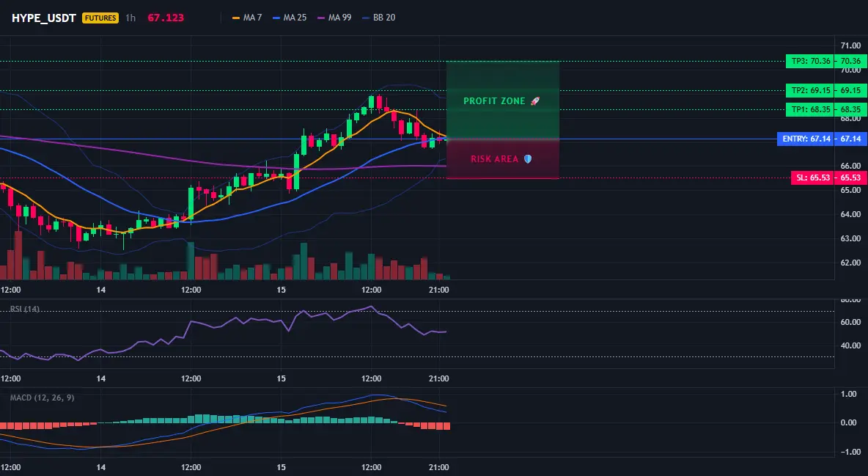Click the orange MA 7 legend color dash
868x476 pixels.
(236, 18)
